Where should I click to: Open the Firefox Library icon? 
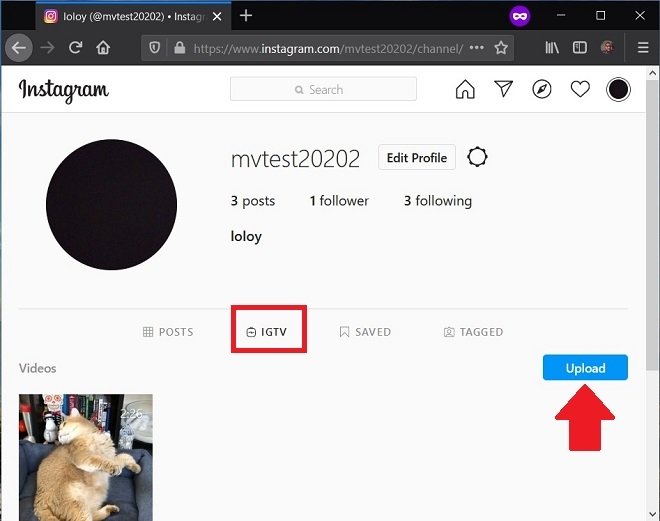(x=552, y=48)
